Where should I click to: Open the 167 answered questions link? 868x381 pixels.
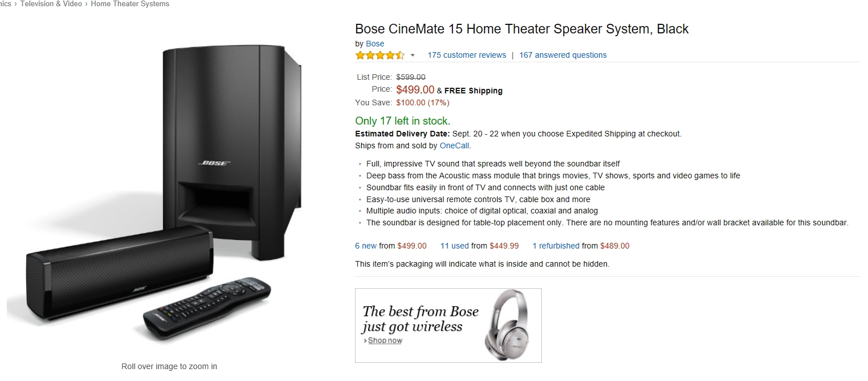(x=563, y=55)
